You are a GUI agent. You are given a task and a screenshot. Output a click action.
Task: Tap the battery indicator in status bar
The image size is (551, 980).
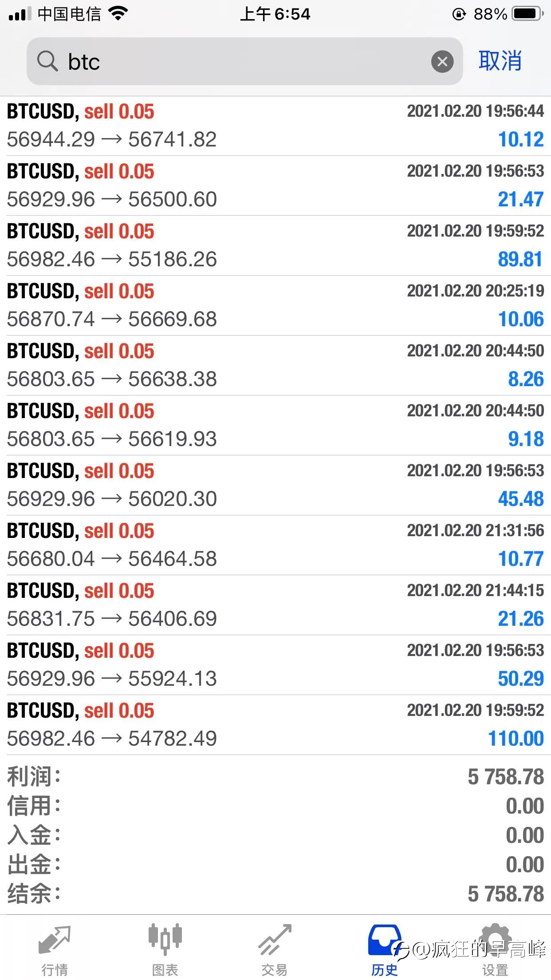coord(528,14)
